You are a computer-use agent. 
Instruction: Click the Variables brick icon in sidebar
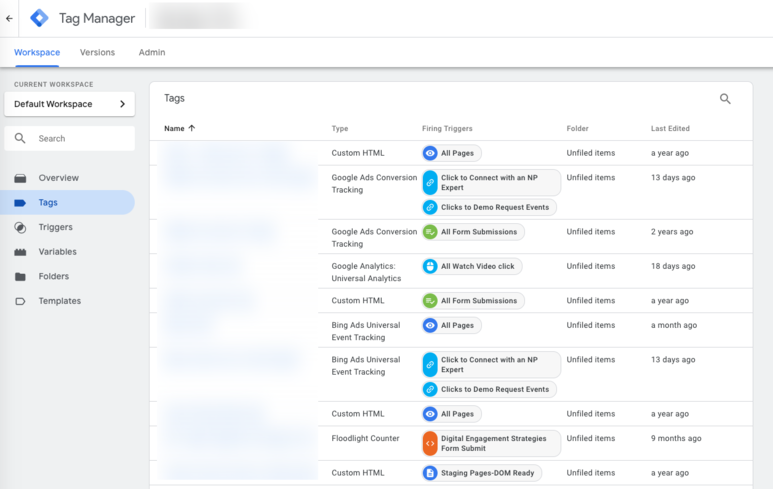[x=20, y=252]
